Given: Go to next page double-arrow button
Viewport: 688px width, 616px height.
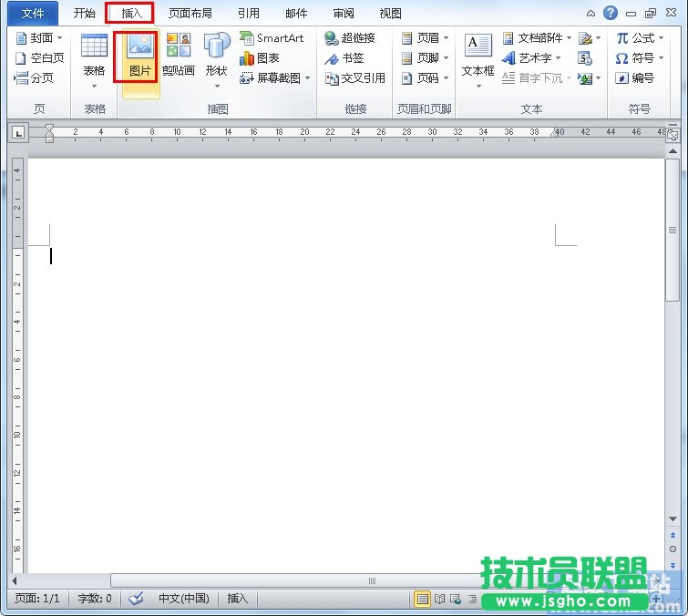Looking at the screenshot, I should pos(673,565).
